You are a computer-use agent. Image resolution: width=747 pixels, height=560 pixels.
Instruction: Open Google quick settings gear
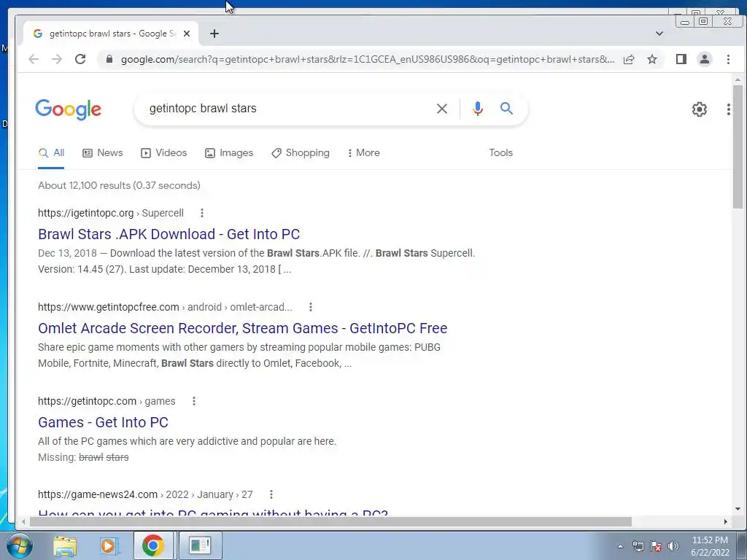(700, 109)
